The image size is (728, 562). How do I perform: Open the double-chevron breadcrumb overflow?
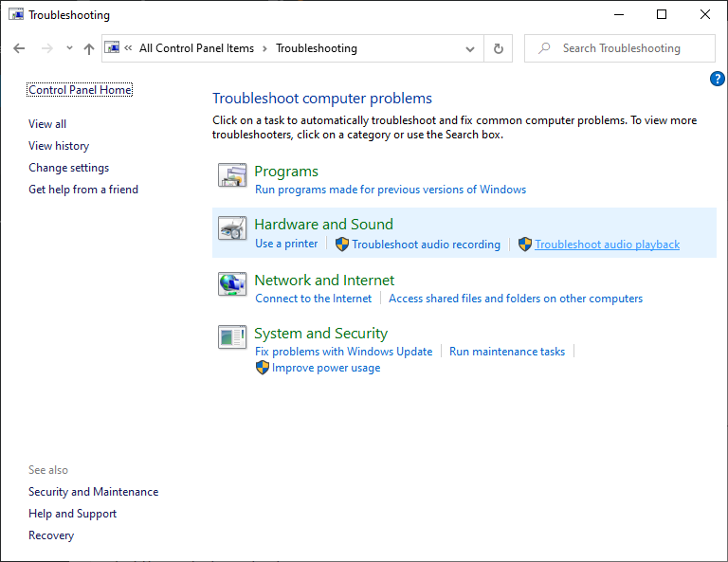tap(128, 47)
